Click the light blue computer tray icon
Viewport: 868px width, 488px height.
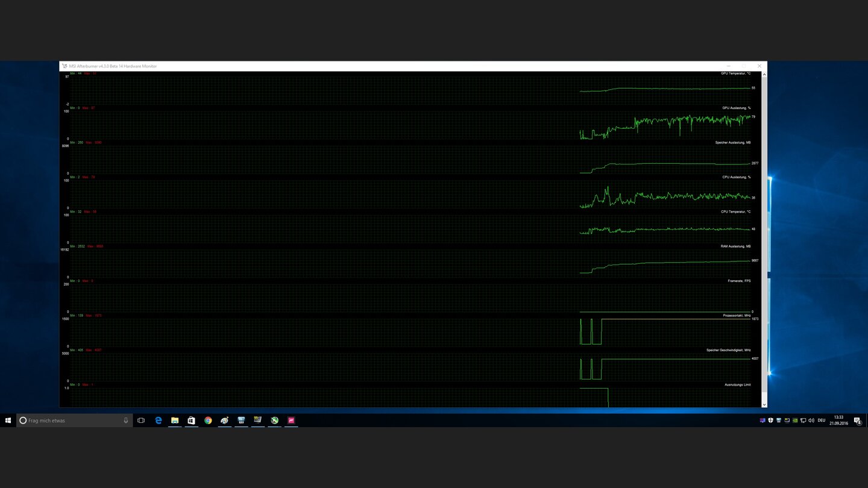coord(779,421)
